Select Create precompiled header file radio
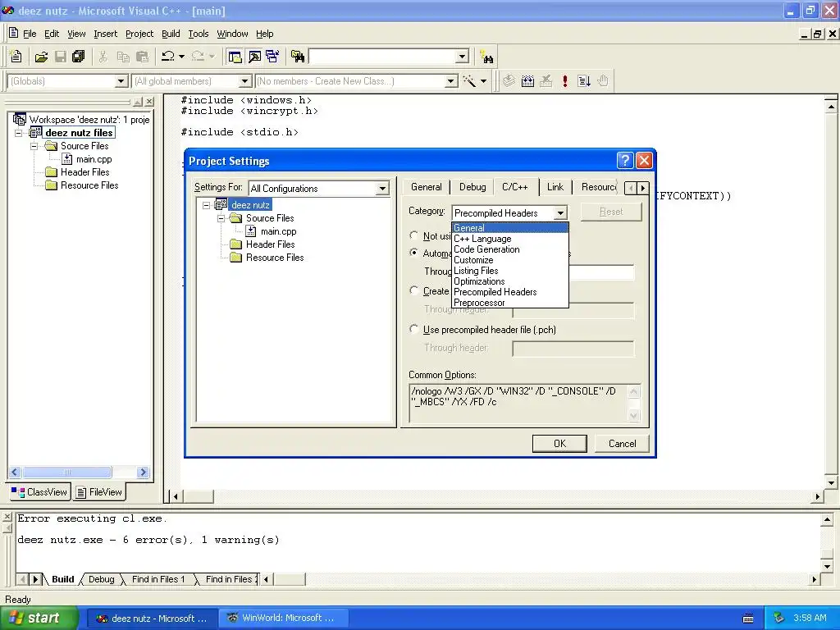 pyautogui.click(x=413, y=290)
